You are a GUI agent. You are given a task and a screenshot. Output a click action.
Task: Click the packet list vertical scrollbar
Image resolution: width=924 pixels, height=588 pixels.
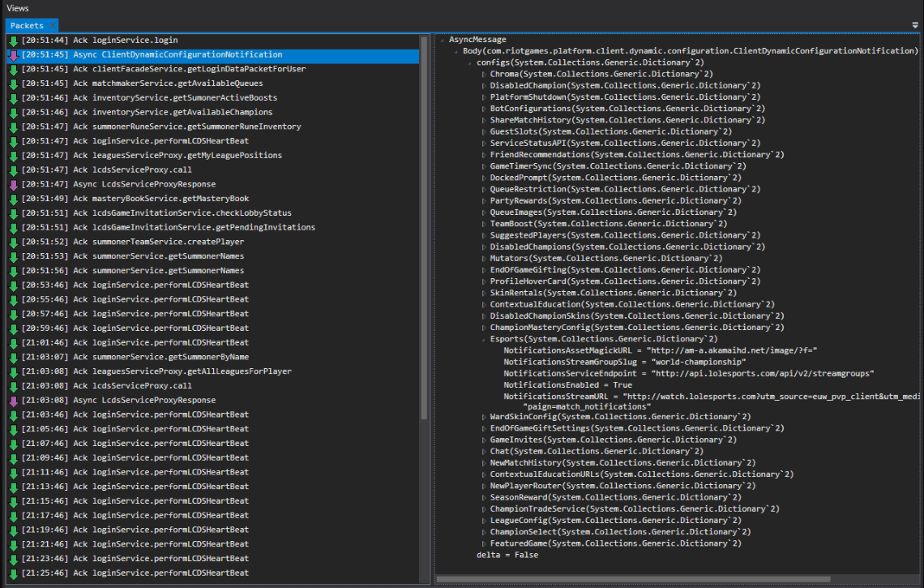(x=424, y=228)
